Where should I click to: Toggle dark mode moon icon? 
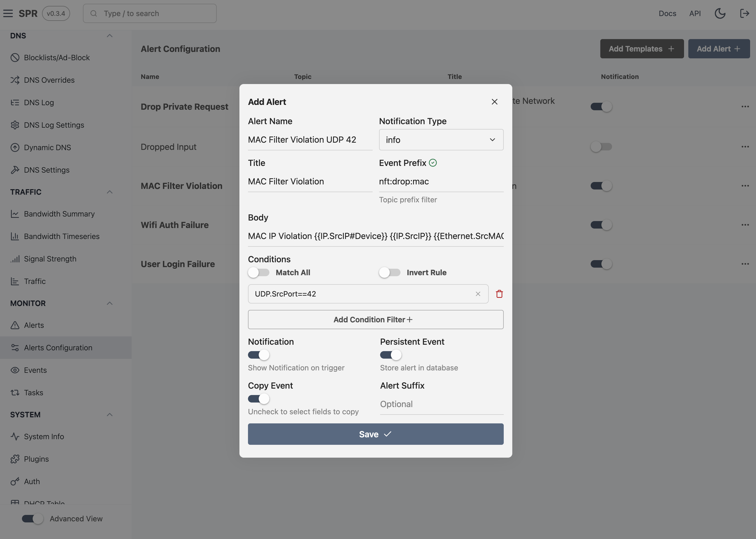(x=720, y=13)
